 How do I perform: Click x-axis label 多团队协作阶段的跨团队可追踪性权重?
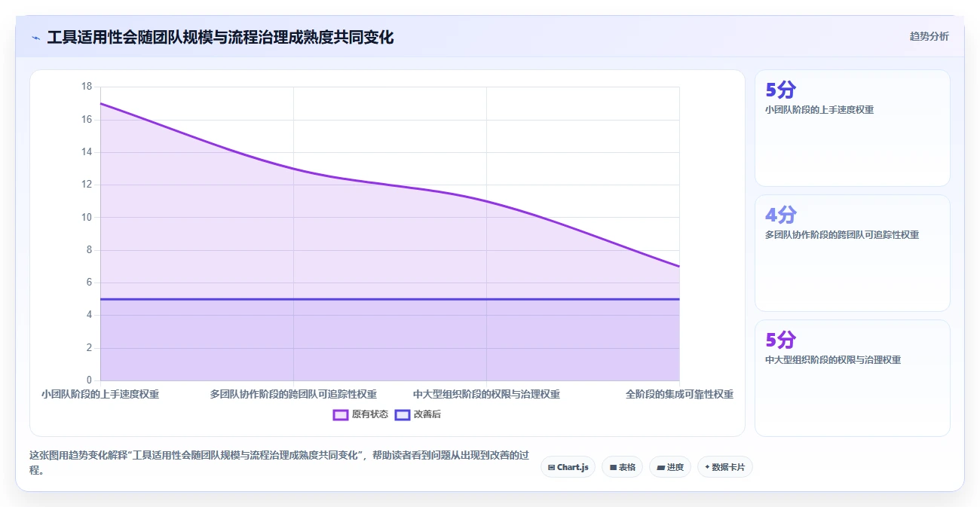click(x=293, y=394)
